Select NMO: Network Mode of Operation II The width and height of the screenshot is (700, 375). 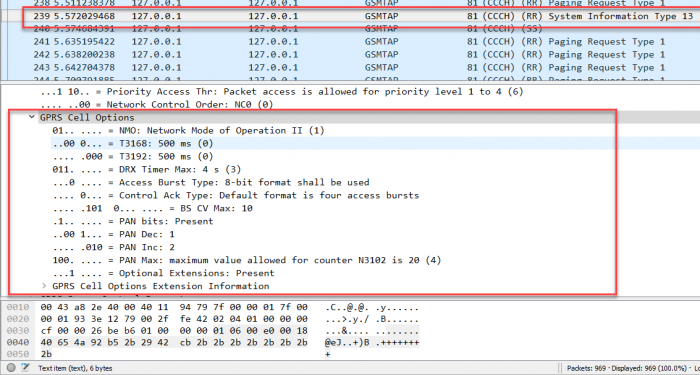pyautogui.click(x=188, y=131)
